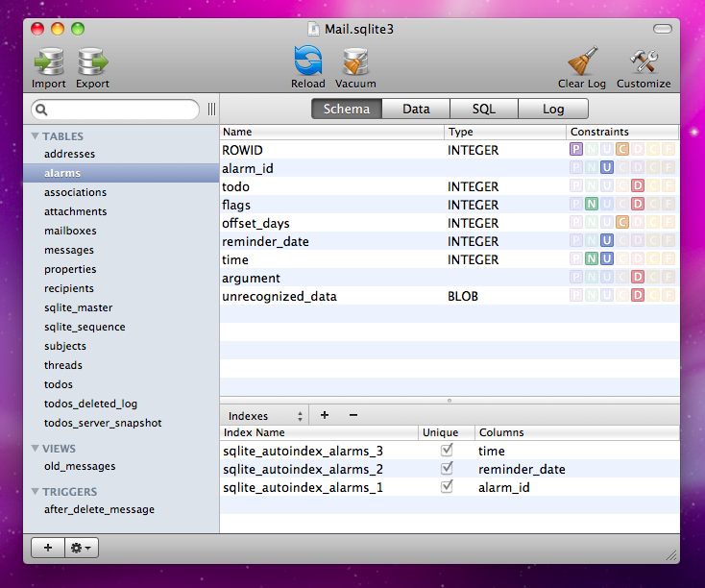Viewport: 705px width, 588px height.
Task: Switch to the Data tab
Action: (x=416, y=109)
